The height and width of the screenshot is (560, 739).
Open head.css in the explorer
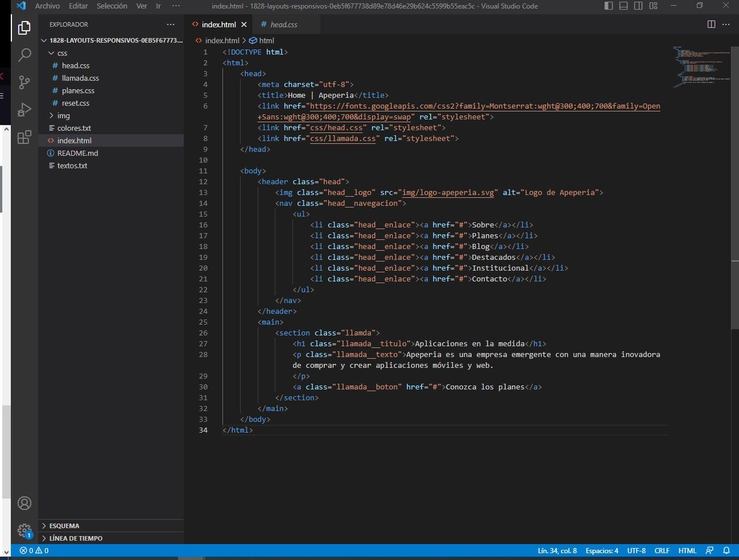click(x=111, y=65)
